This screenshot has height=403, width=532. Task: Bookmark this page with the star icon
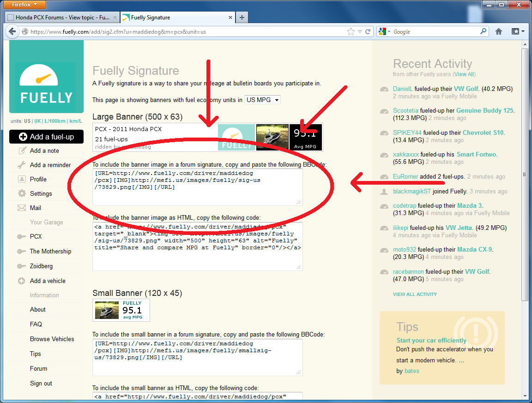click(351, 32)
